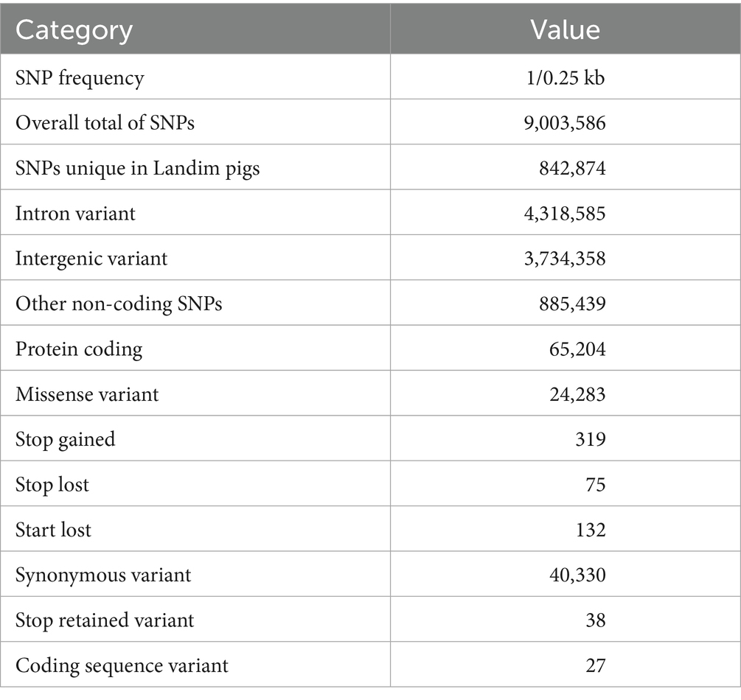The image size is (741, 700).
Task: Select the Intron variant row label
Action: [75, 214]
